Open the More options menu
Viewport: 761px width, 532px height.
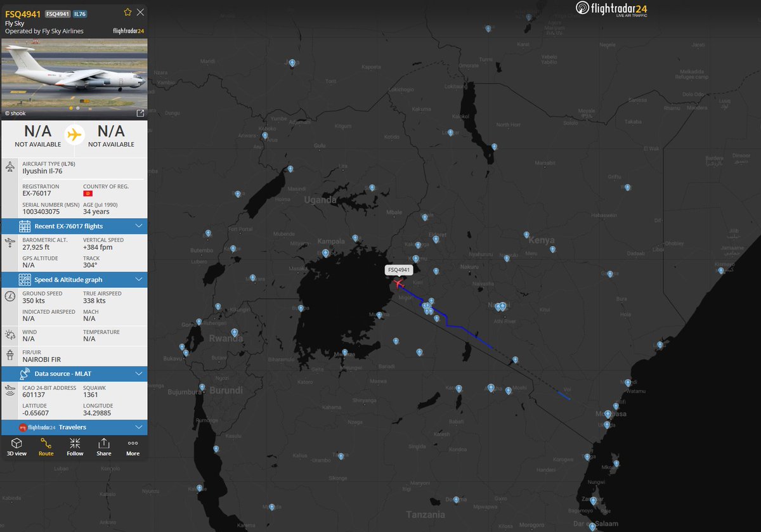point(133,447)
